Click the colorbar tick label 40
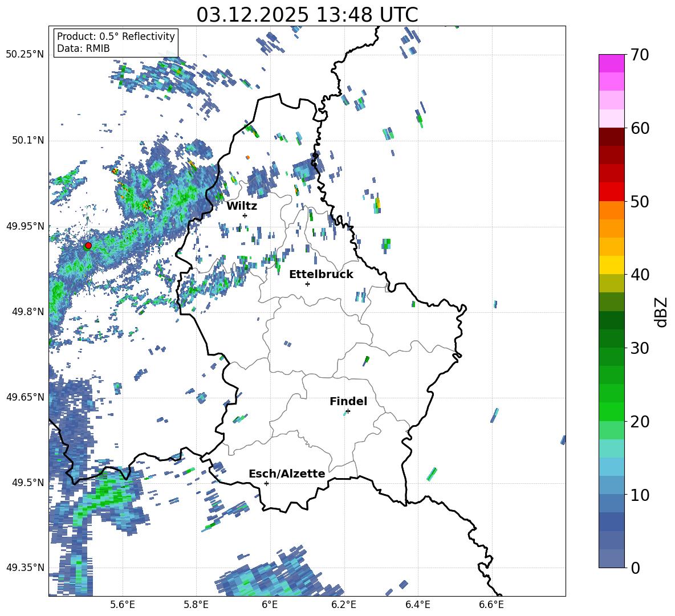675x616 pixels. point(639,275)
